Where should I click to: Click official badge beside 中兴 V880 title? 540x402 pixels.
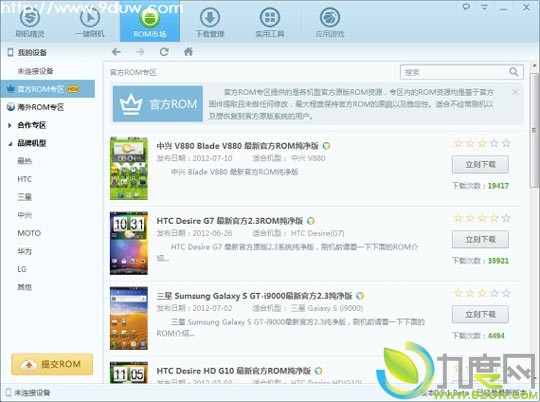click(326, 146)
